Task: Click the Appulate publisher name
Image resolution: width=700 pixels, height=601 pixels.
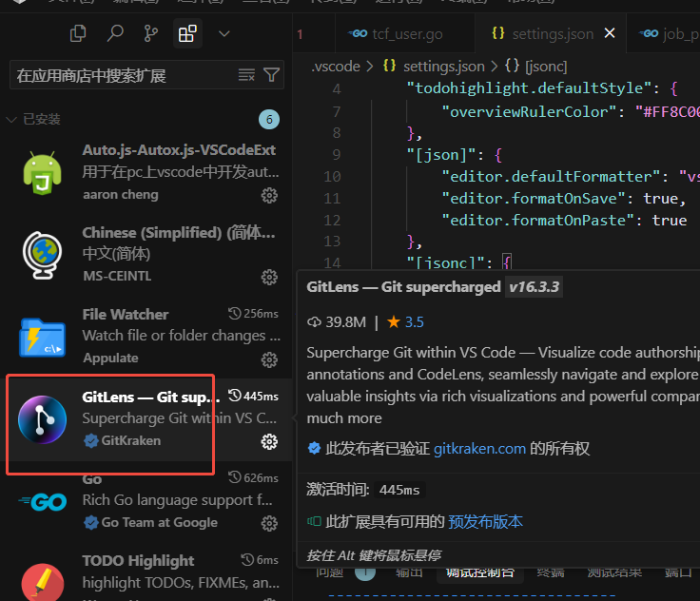Action: coord(110,359)
